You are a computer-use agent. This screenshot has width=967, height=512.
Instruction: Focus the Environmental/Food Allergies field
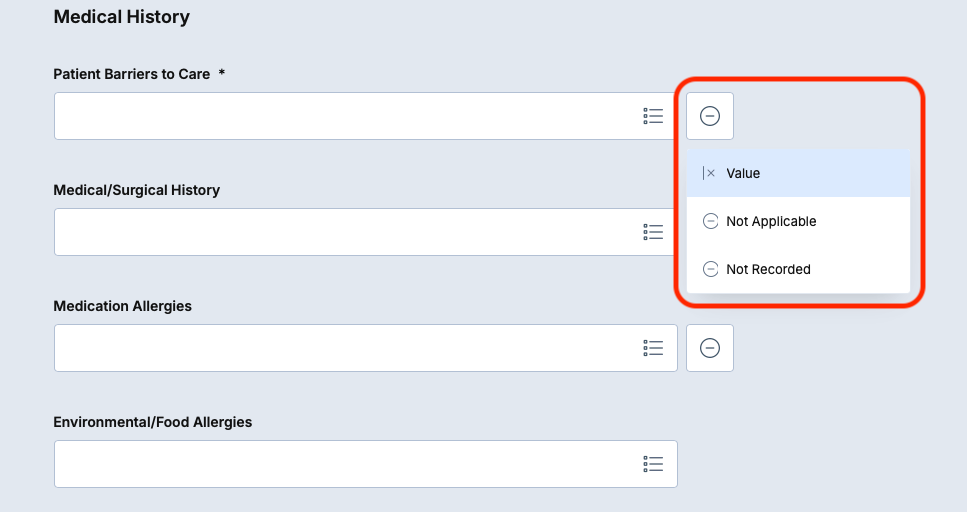(340, 464)
